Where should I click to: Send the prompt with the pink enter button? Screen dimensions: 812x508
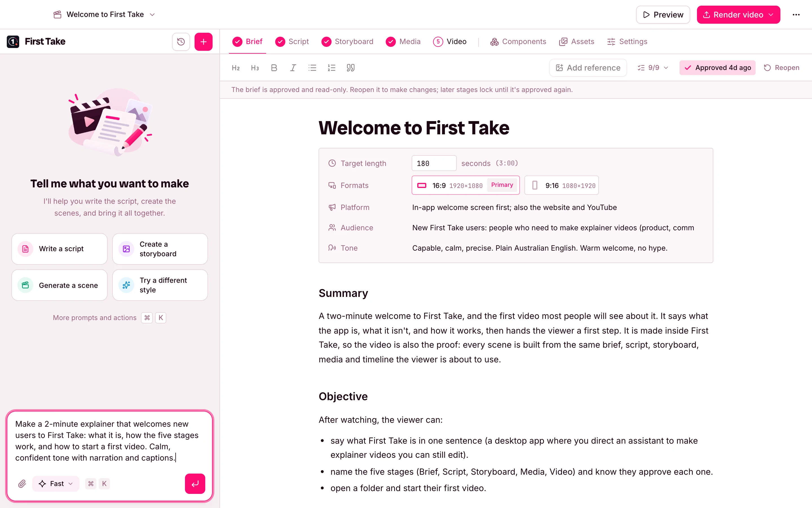pyautogui.click(x=195, y=483)
